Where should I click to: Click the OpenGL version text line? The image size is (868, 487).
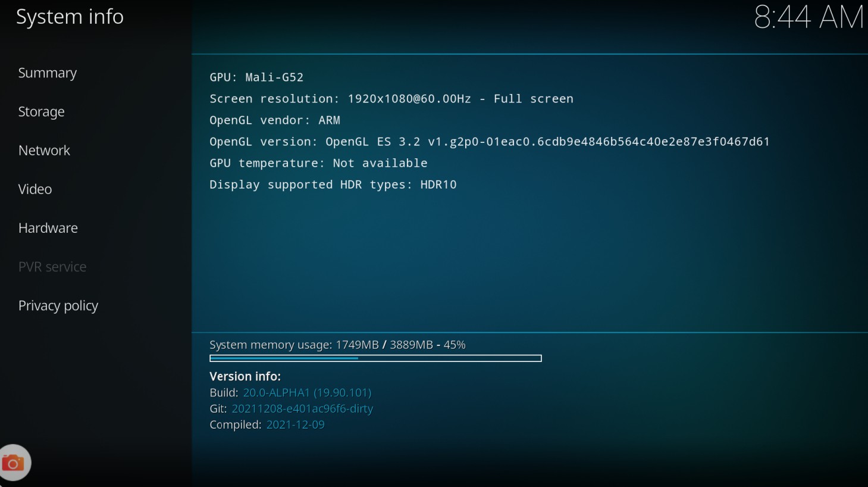click(x=489, y=142)
